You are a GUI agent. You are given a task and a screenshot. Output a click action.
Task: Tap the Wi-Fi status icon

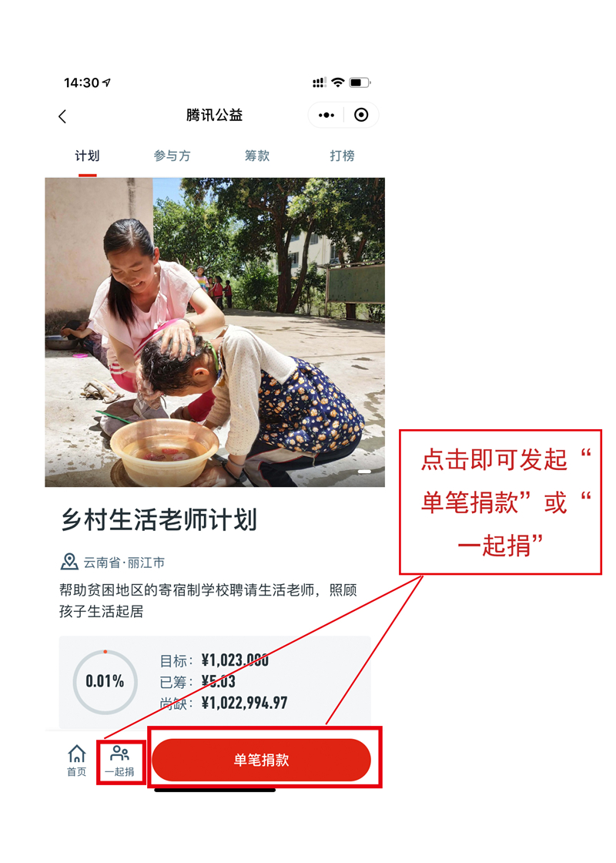coord(338,82)
